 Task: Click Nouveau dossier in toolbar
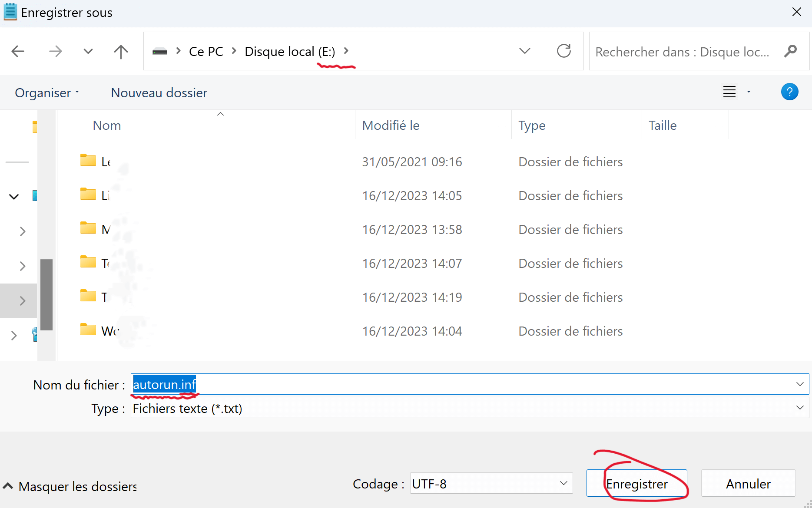tap(159, 93)
